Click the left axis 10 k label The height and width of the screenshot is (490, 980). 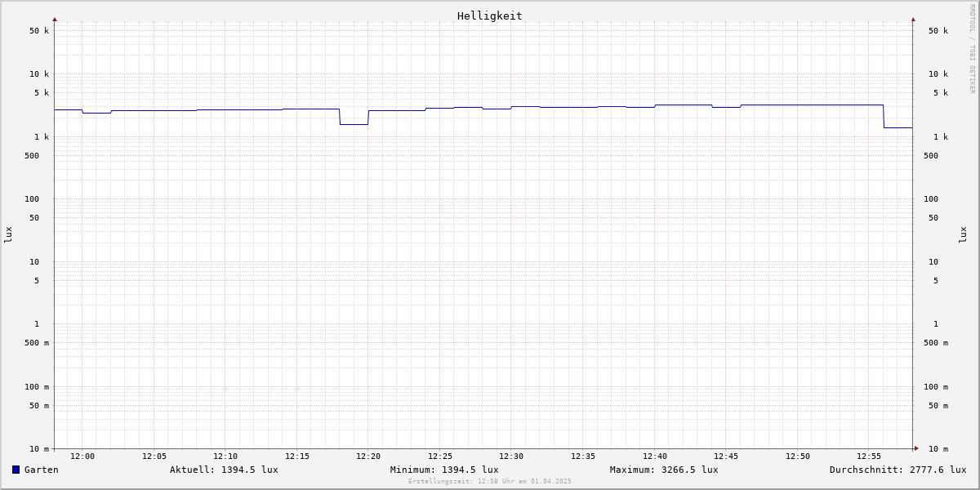tap(39, 74)
